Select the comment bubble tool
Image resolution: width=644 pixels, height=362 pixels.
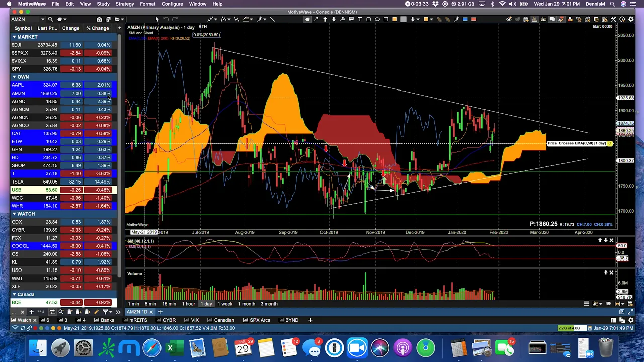(351, 19)
